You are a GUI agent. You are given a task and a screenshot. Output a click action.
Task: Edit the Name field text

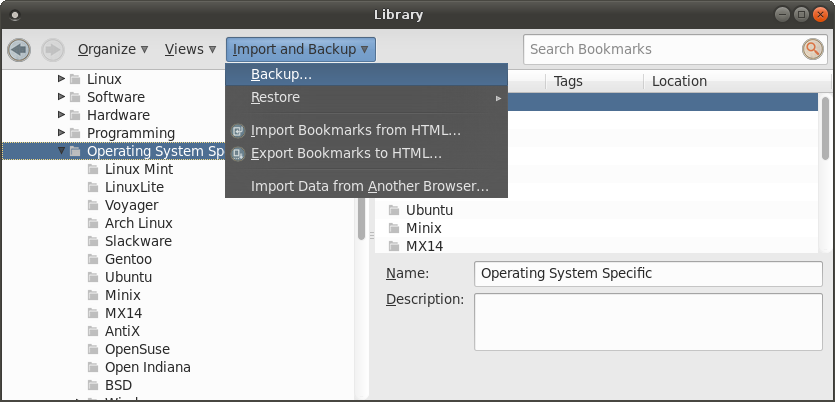coord(648,274)
